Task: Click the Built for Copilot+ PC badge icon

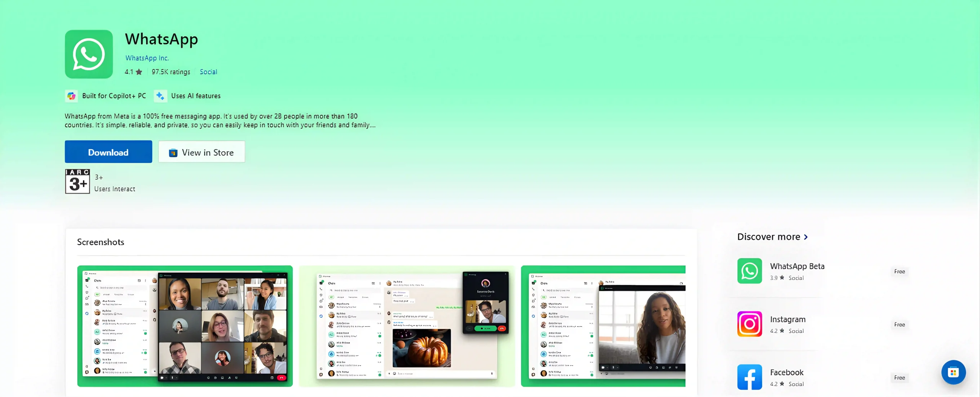Action: tap(71, 96)
